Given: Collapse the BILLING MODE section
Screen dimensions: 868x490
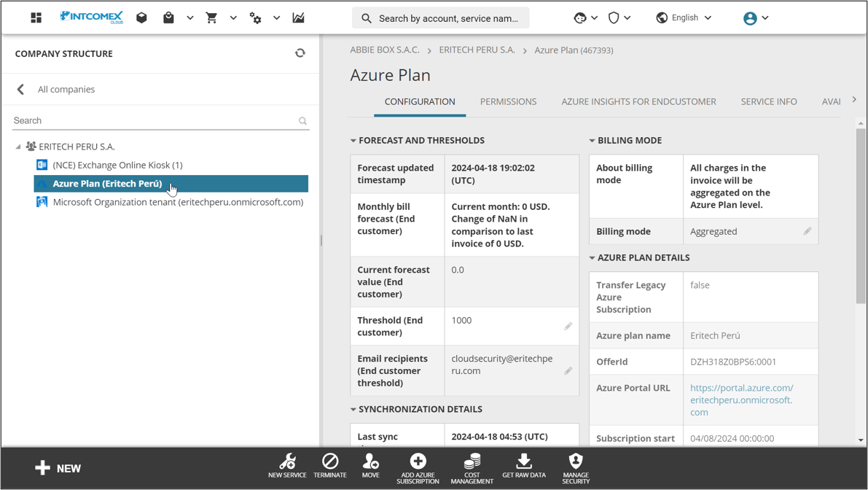Looking at the screenshot, I should [x=592, y=140].
